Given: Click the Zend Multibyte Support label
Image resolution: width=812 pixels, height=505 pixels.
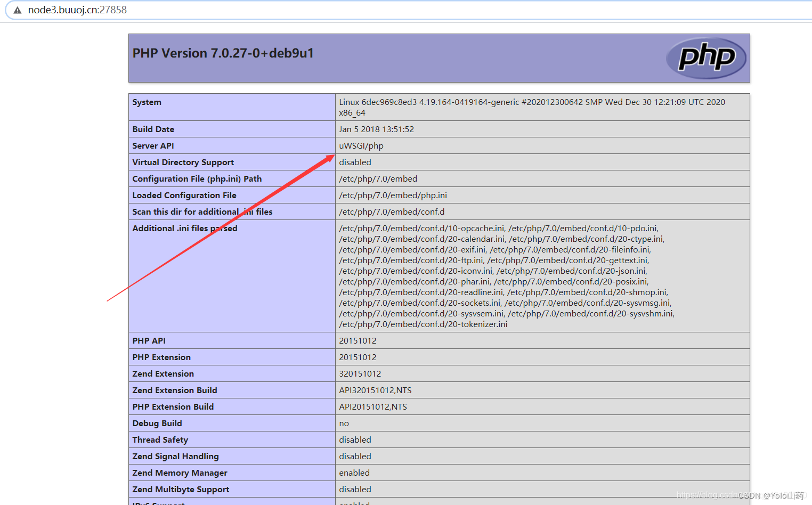Looking at the screenshot, I should point(181,490).
